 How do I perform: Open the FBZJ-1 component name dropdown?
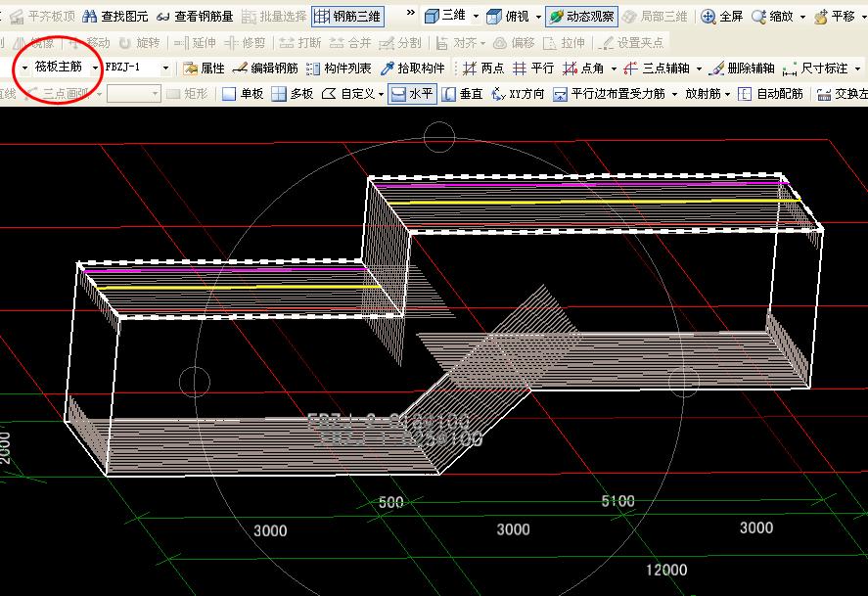click(x=165, y=69)
